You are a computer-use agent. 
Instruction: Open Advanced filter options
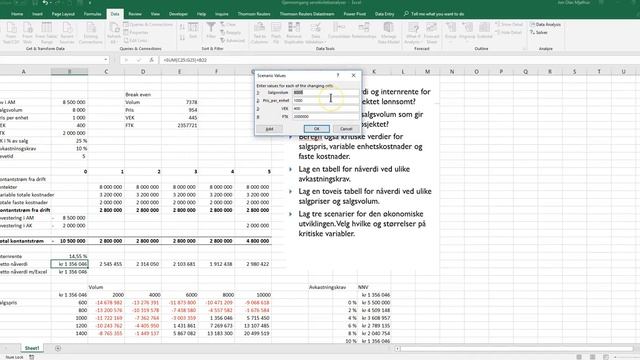(x=233, y=40)
